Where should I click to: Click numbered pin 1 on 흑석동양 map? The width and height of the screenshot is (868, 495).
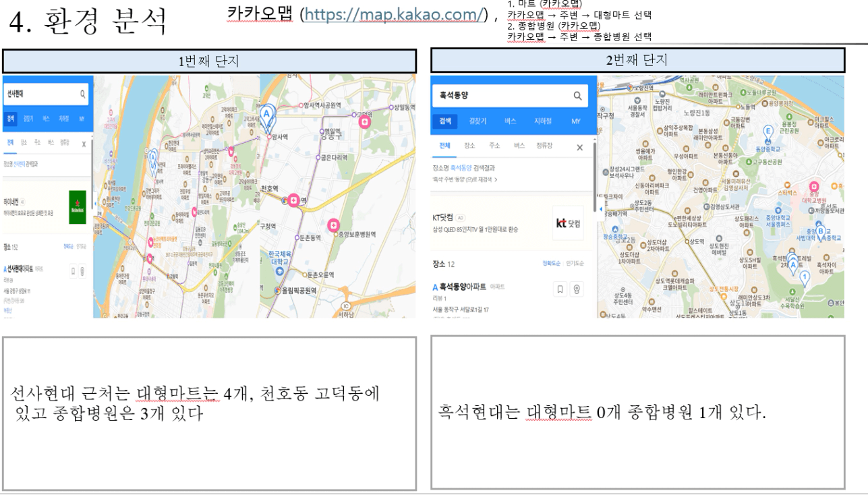(803, 278)
